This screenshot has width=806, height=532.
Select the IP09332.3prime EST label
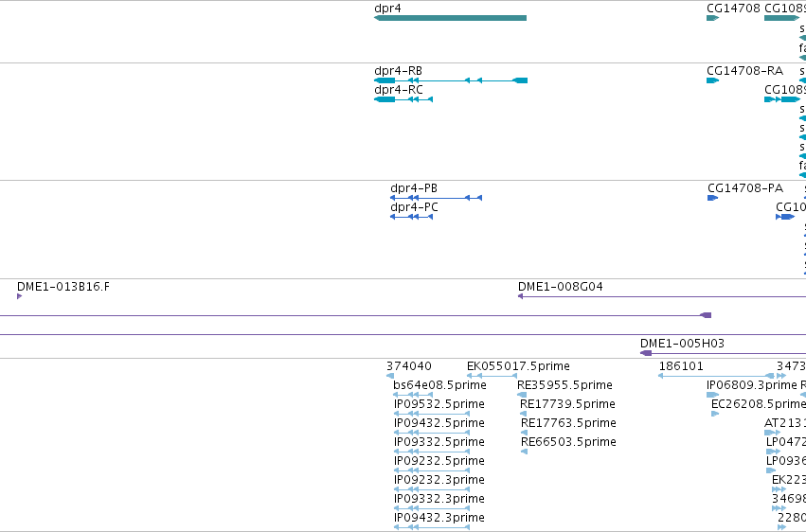(439, 499)
